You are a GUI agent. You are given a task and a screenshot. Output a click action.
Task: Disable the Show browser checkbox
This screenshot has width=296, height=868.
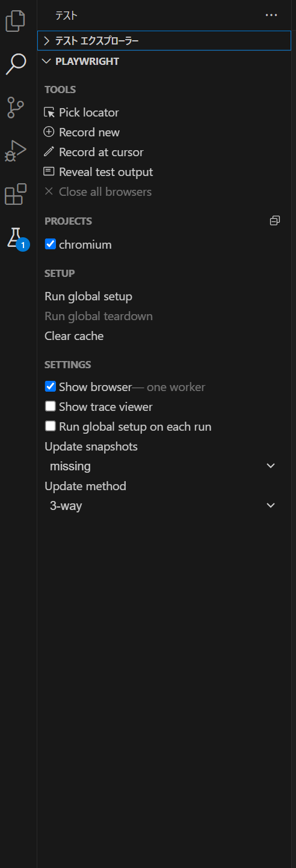click(51, 386)
